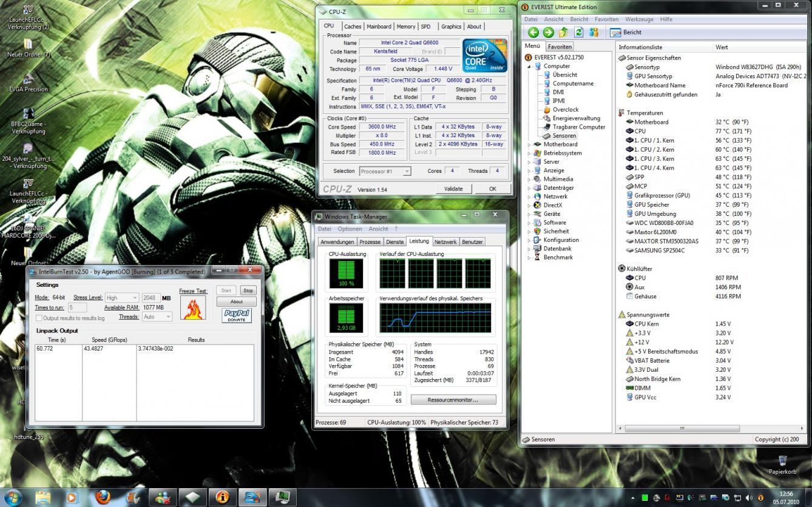The image size is (812, 507).
Task: Open the CPU-Z SPD tab
Action: click(x=426, y=27)
